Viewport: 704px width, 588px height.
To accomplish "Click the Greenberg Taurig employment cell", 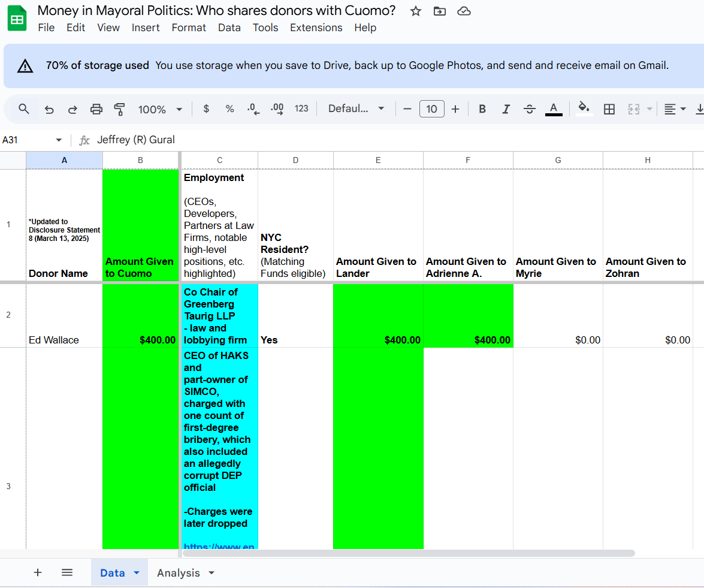I will pos(219,315).
